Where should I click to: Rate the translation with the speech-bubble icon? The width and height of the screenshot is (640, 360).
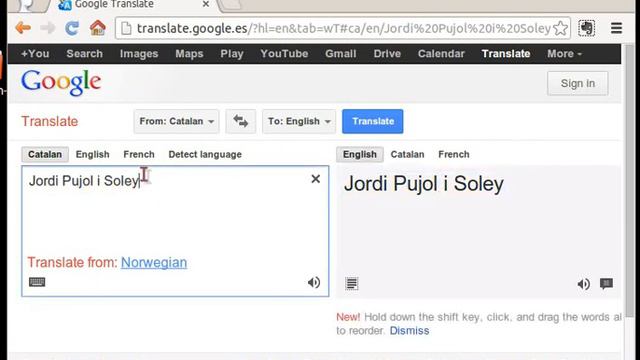point(606,283)
